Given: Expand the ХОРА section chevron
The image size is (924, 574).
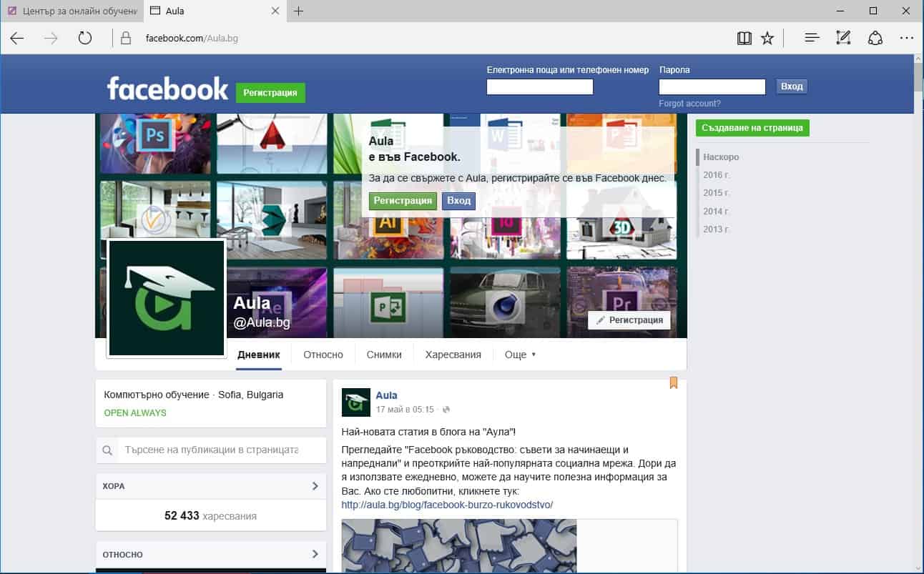Looking at the screenshot, I should click(x=315, y=486).
